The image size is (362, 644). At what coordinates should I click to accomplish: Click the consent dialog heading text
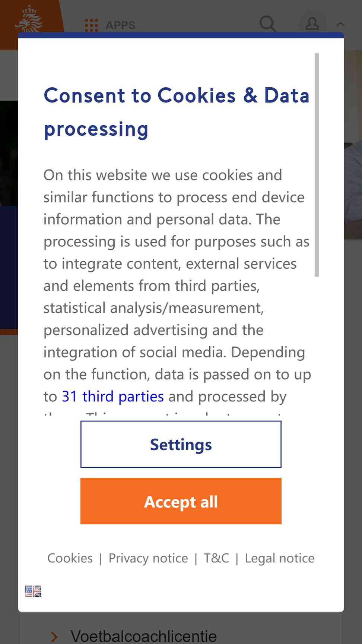[177, 112]
